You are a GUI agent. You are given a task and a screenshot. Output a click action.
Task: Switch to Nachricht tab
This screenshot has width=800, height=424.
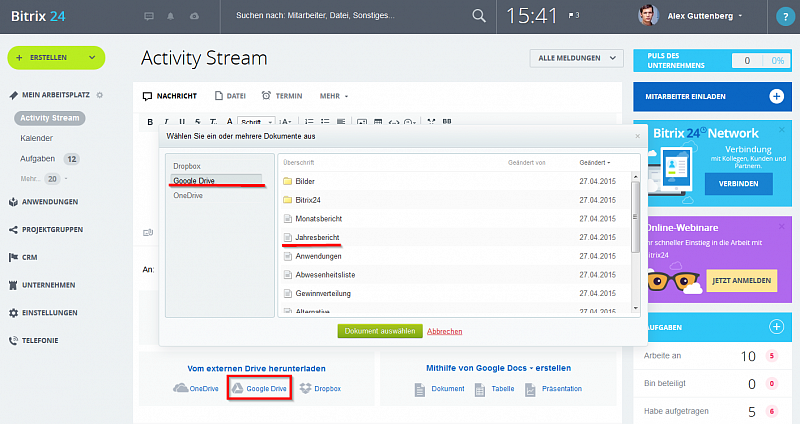click(170, 96)
